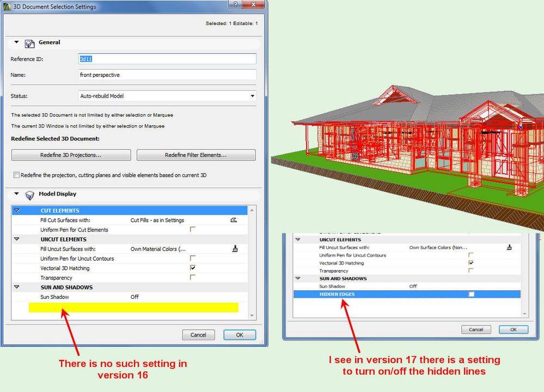This screenshot has height=392, width=544.
Task: Collapse the SUN AND SHADOWS group in the version 17 dialog
Action: click(x=298, y=278)
